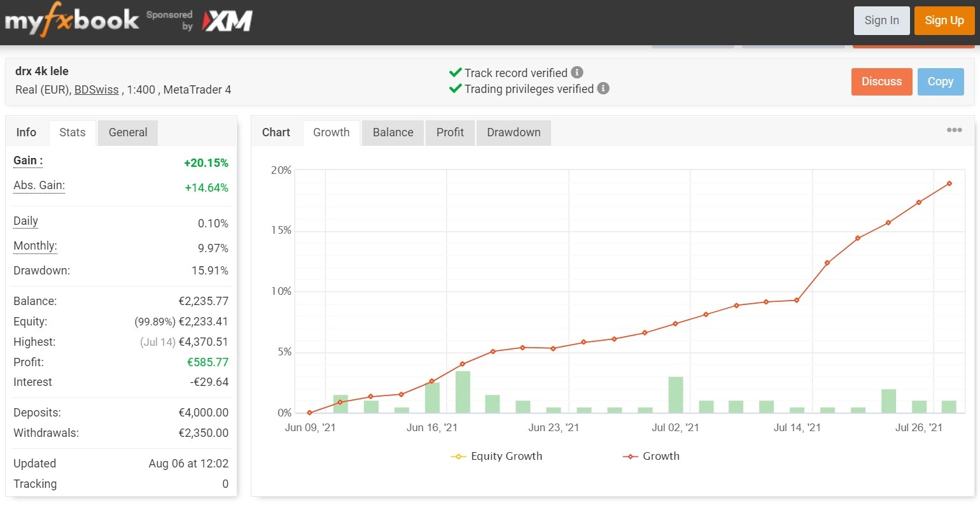Click info icon beside Trading privileges verified
The image size is (980, 505).
[603, 89]
